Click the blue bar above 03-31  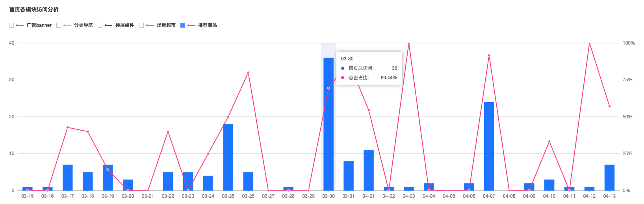(x=349, y=176)
